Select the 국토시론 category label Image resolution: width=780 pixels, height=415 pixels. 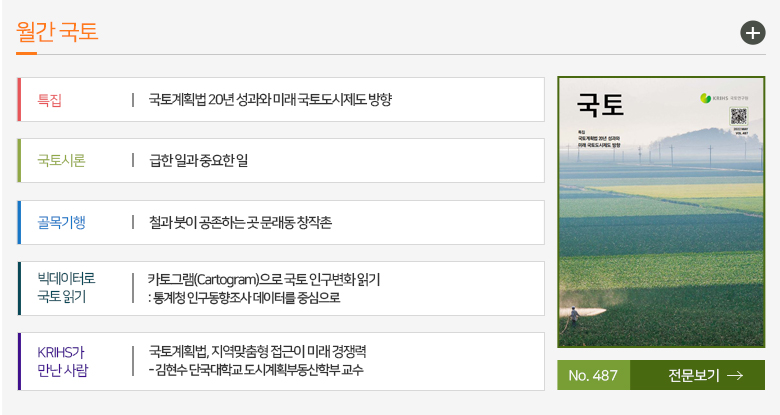point(61,160)
